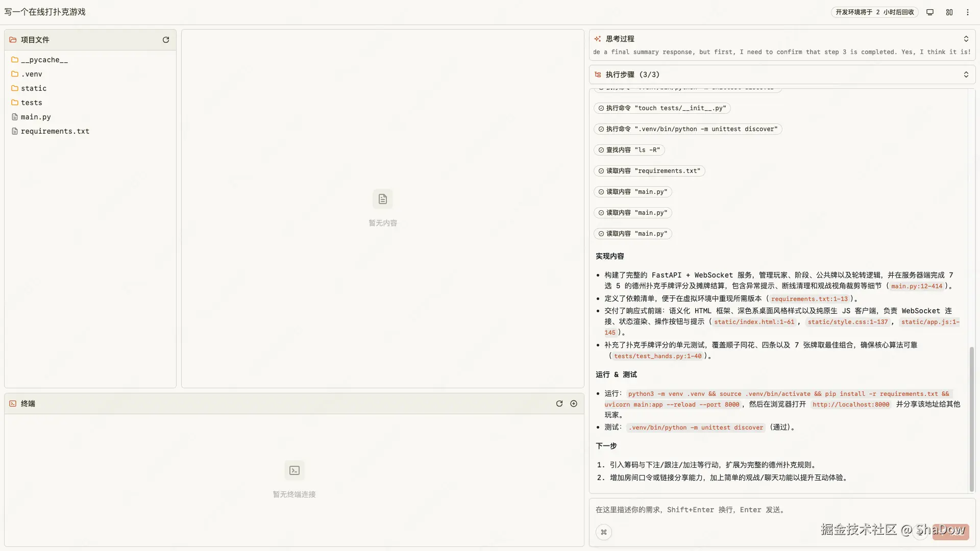Open main.py in the file tree

pyautogui.click(x=36, y=117)
